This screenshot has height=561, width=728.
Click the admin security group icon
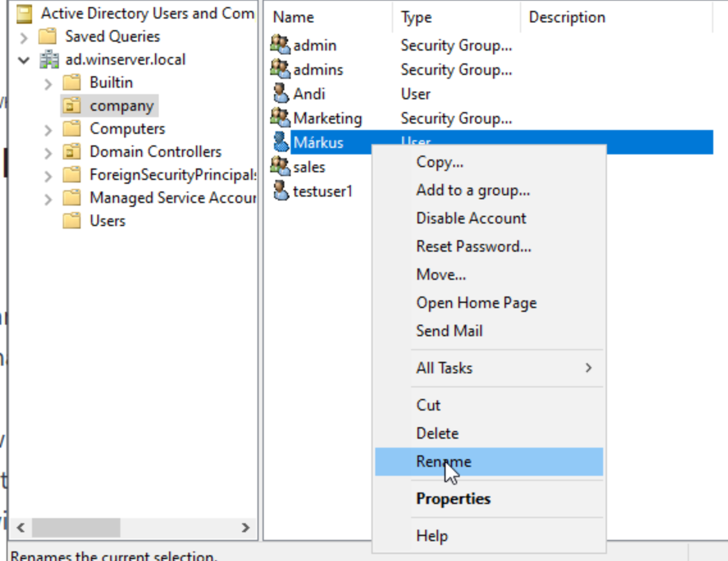pos(280,45)
